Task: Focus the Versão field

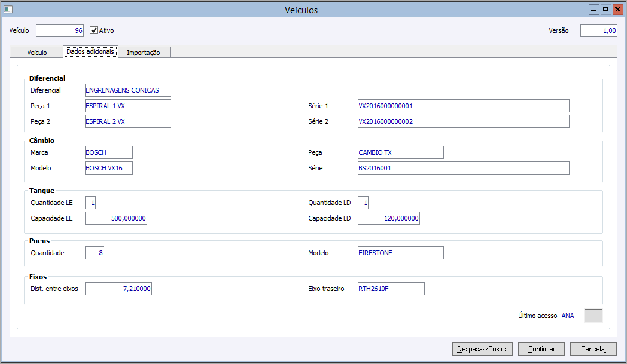Action: pyautogui.click(x=598, y=30)
